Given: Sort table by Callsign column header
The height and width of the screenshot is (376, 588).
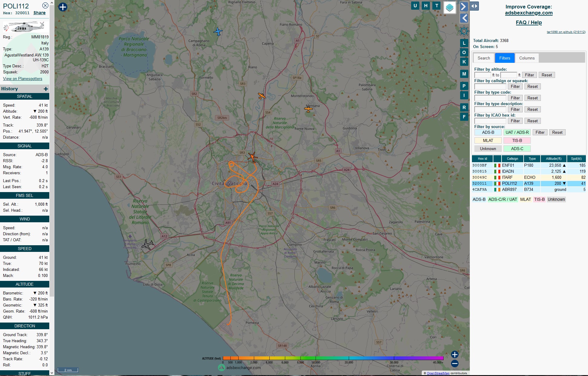Looking at the screenshot, I should [512, 159].
